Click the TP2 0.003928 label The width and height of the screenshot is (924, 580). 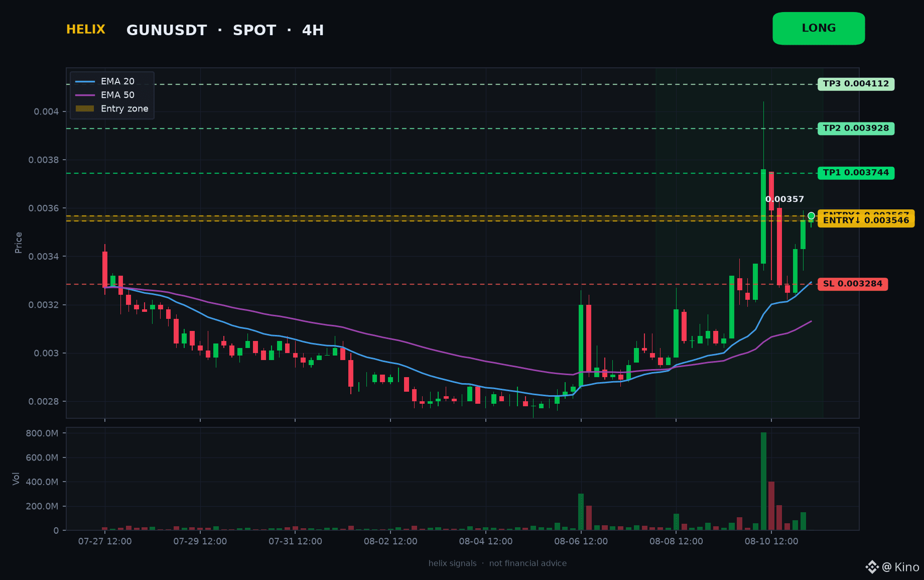tap(856, 129)
